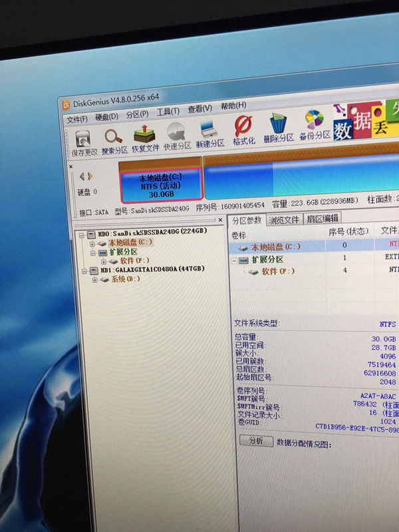
Task: Click the total sectors value 62916608
Action: 380,373
